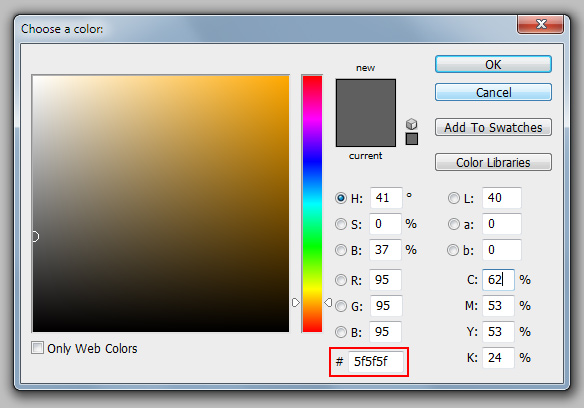Screen dimensions: 584x408
Task: Click the G field showing 95
Action: [x=386, y=306]
